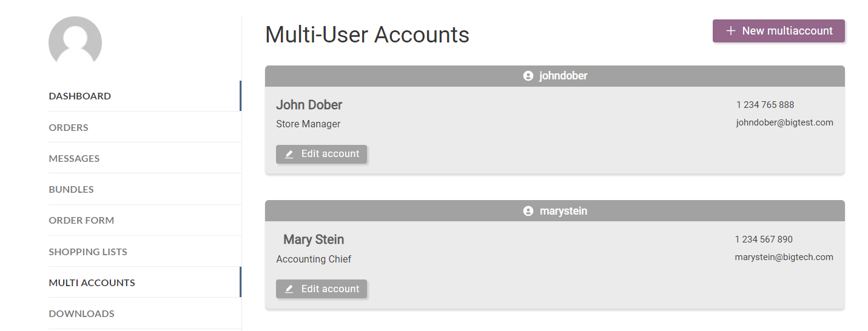Click pencil icon on Mary Stein's edit button
Image resolution: width=868 pixels, height=331 pixels.
click(289, 289)
